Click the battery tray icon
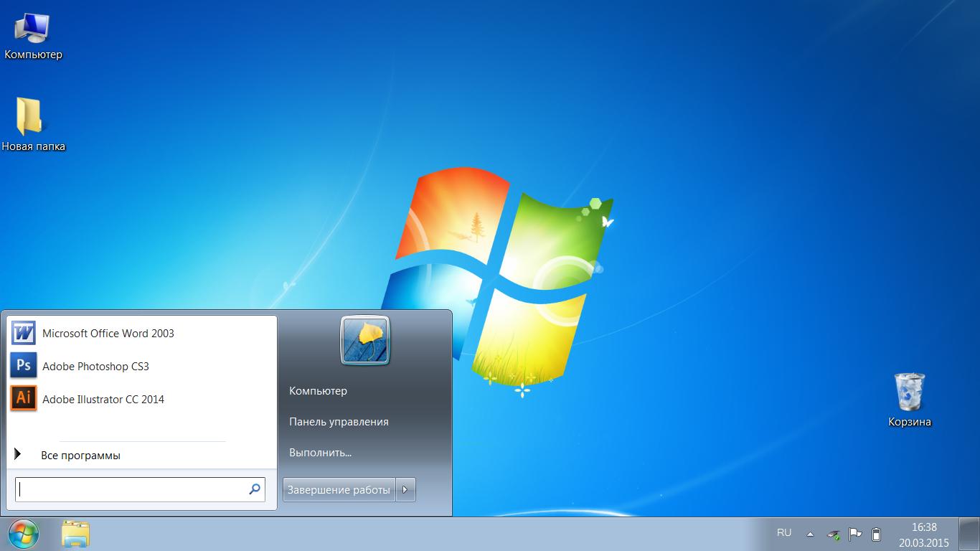980x551 pixels. 876,534
